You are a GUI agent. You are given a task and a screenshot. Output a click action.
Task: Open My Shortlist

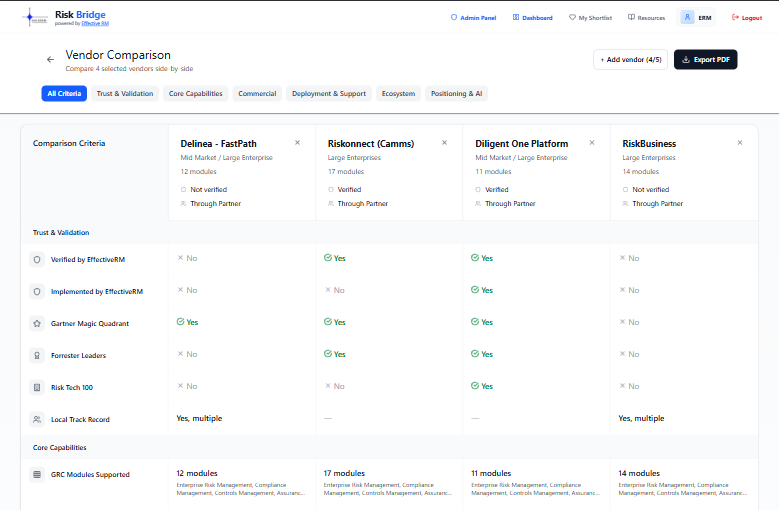(590, 18)
